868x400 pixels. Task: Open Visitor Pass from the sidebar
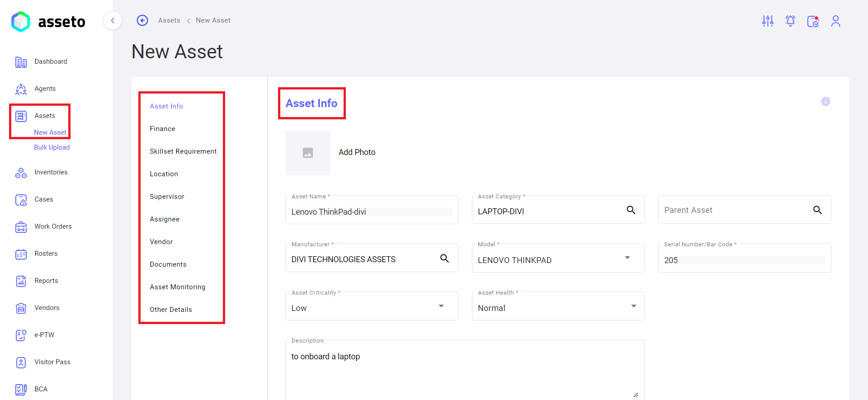point(52,362)
